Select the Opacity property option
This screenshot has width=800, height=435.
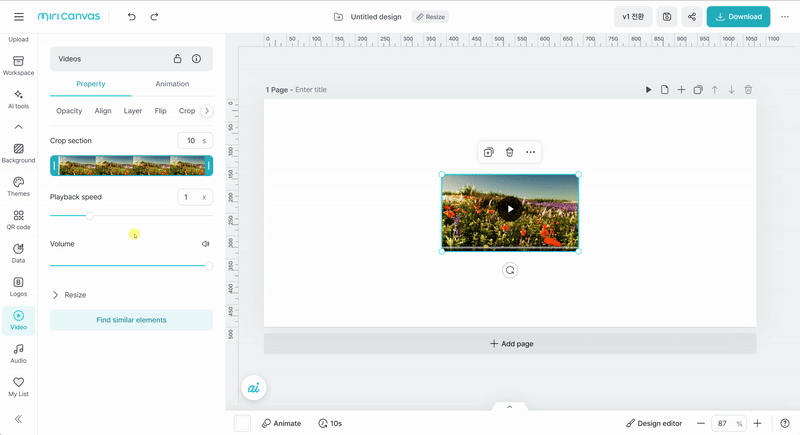[69, 111]
